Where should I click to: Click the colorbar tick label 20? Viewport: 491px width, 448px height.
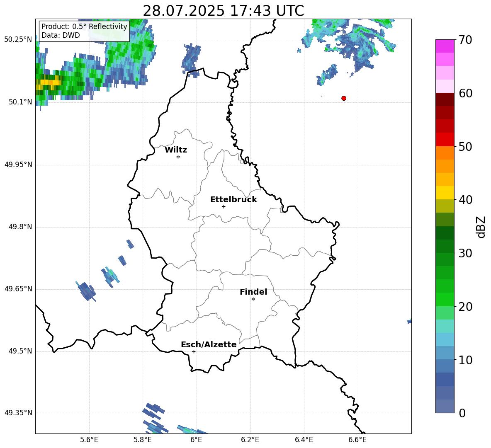pyautogui.click(x=465, y=307)
